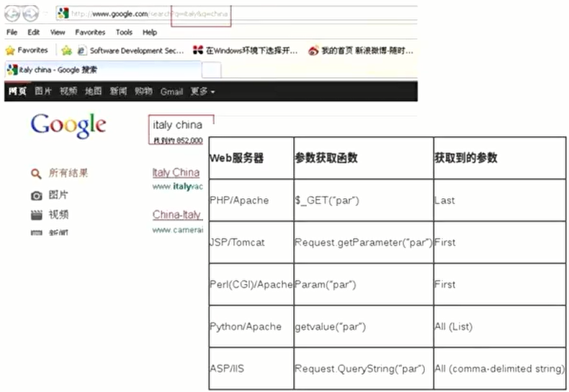Click the JSP/Tomcat table cell
The image size is (569, 392).
click(251, 242)
